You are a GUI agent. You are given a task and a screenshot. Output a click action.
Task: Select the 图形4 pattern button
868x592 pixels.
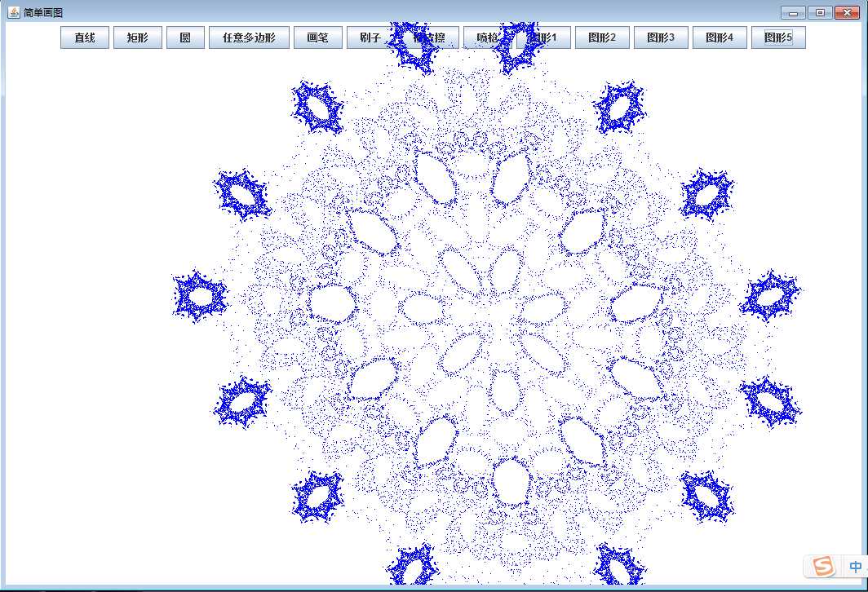[720, 38]
